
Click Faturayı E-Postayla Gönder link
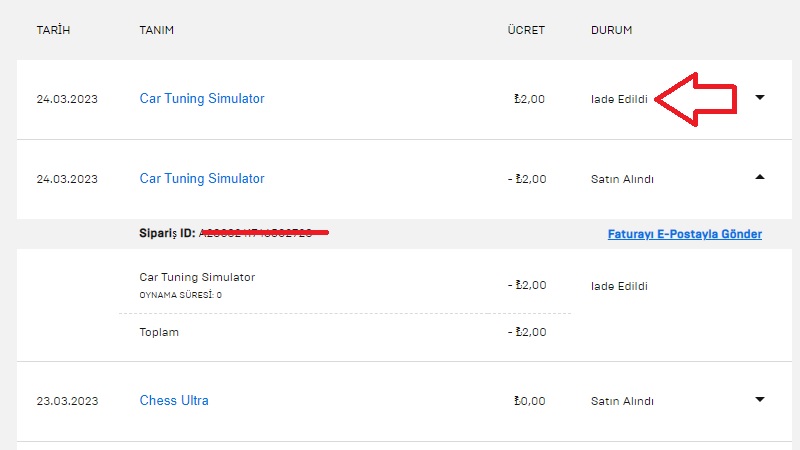tap(684, 234)
